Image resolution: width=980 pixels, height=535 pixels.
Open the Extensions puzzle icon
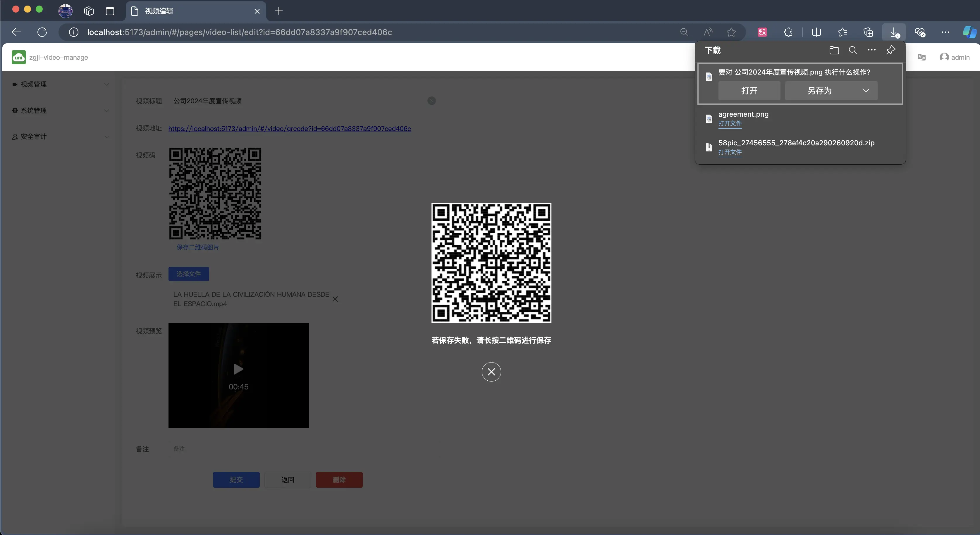point(788,32)
